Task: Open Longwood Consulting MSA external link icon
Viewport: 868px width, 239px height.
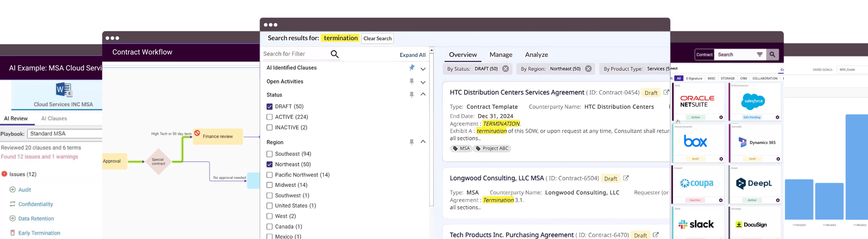Action: pos(626,178)
